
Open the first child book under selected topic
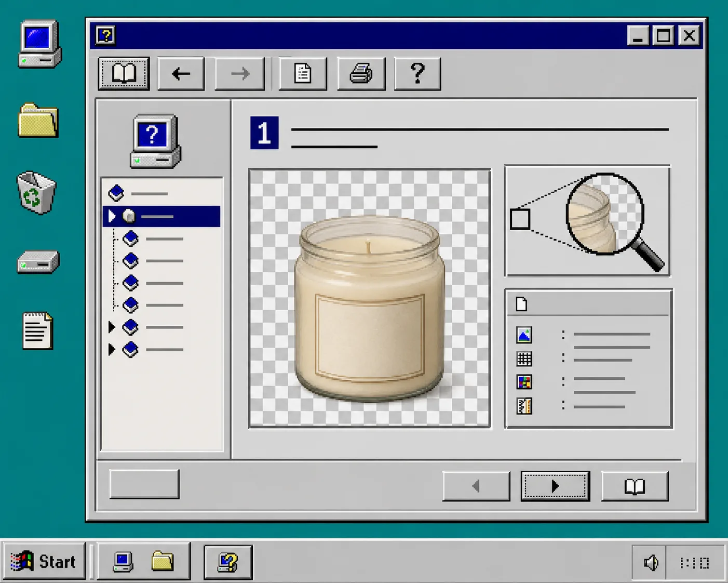pos(130,239)
